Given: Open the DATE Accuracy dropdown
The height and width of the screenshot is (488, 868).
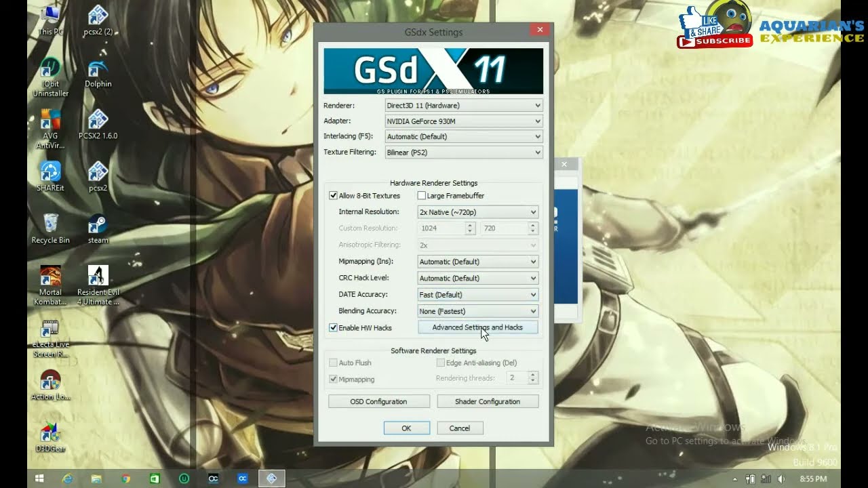Looking at the screenshot, I should 478,295.
